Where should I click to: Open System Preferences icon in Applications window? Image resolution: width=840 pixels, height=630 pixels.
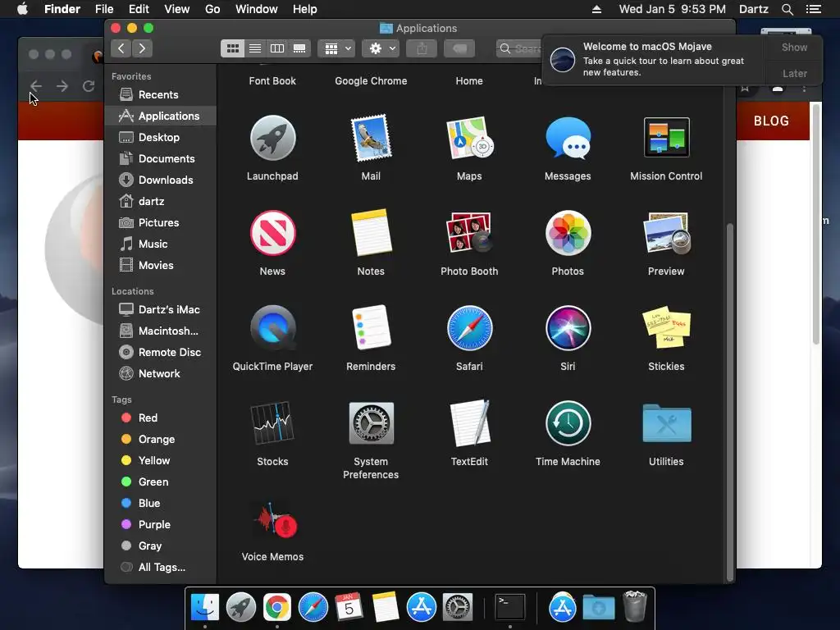pos(371,422)
